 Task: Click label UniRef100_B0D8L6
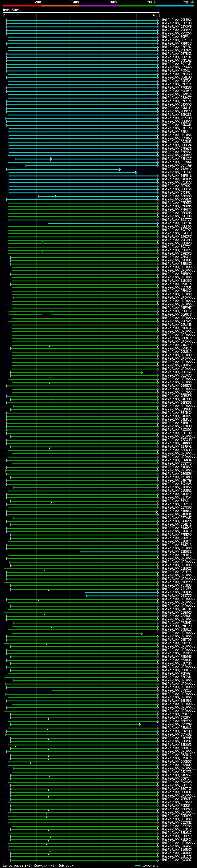click(177, 630)
